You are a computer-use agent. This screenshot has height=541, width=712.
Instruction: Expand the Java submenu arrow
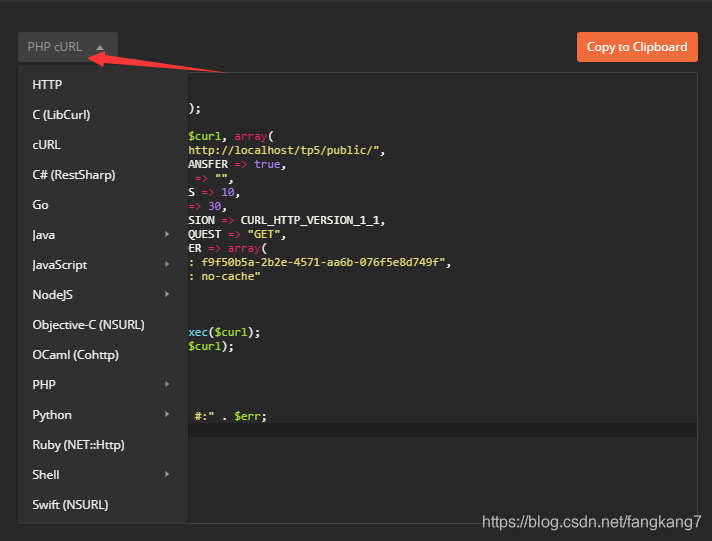point(167,234)
